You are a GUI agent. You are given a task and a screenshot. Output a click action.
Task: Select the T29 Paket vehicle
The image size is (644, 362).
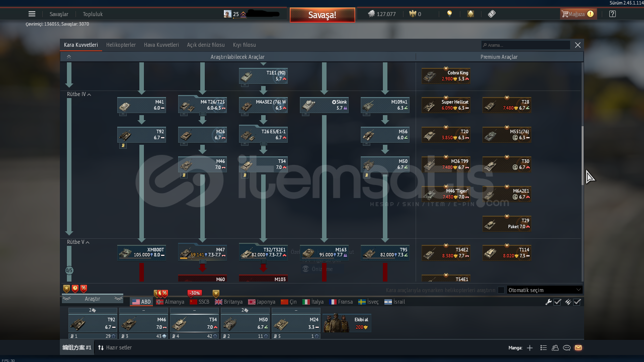[x=507, y=224]
